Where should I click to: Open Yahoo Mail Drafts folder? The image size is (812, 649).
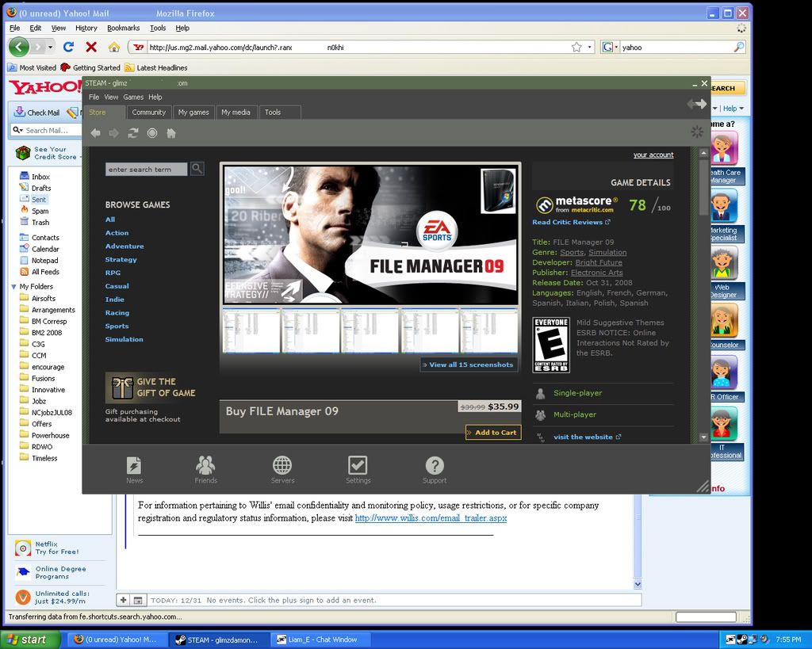pos(41,188)
